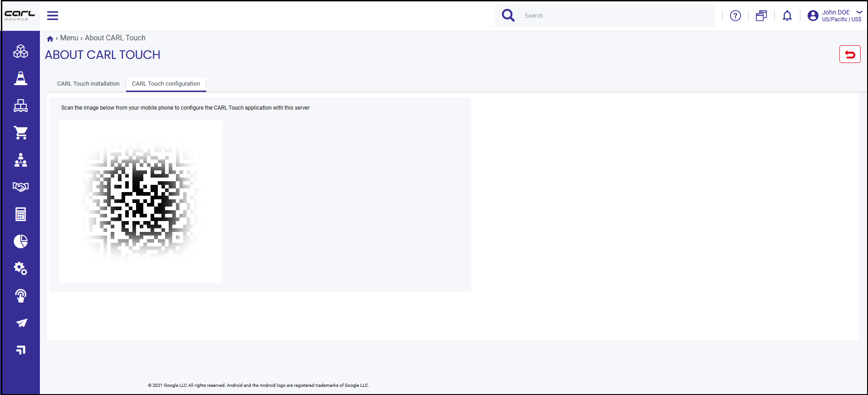
Task: Open the calculator budget module
Action: pyautogui.click(x=20, y=214)
